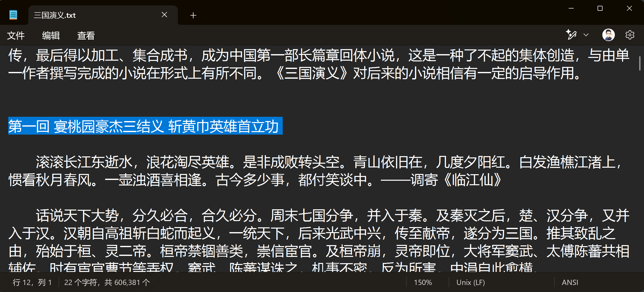Click the close tab X icon
644x292 pixels.
(165, 15)
